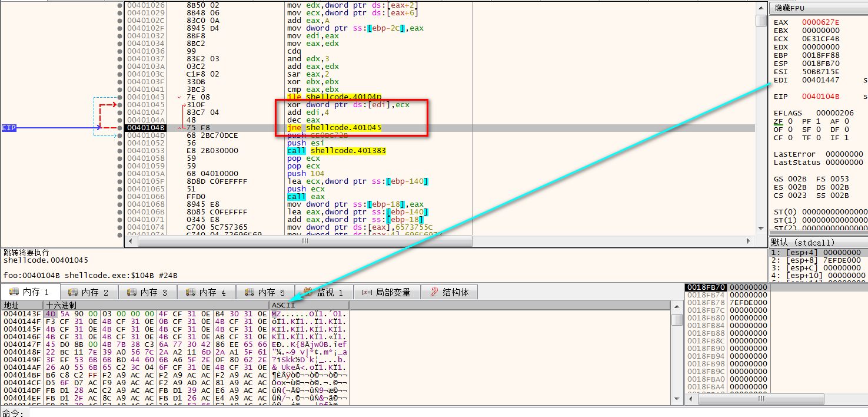Select dump row at address 0040147F

[x=175, y=345]
